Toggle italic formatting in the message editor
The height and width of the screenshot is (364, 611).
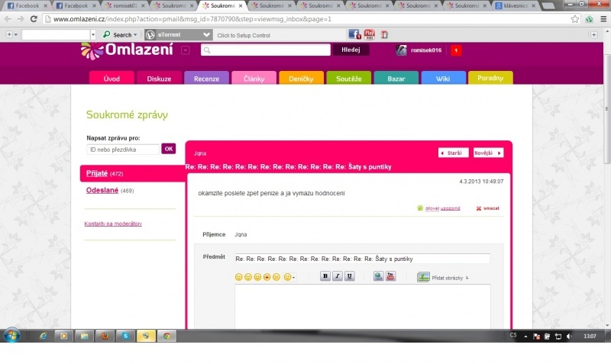[337, 276]
